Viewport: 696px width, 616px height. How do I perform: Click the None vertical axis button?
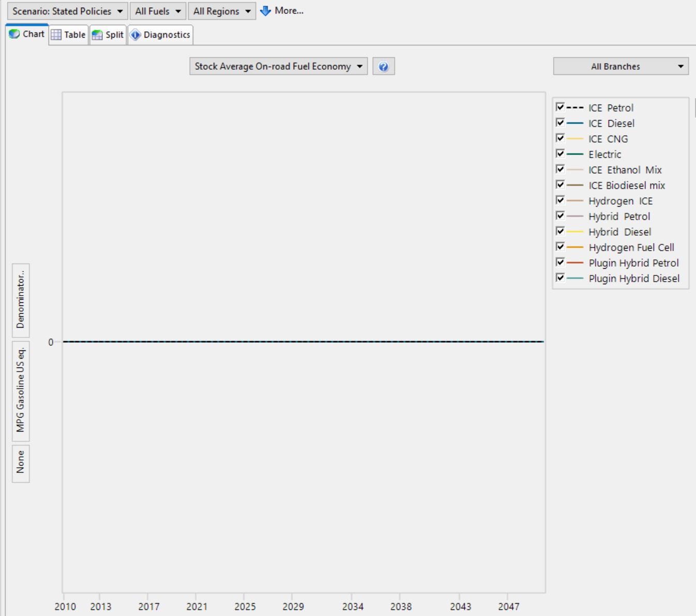coord(21,463)
